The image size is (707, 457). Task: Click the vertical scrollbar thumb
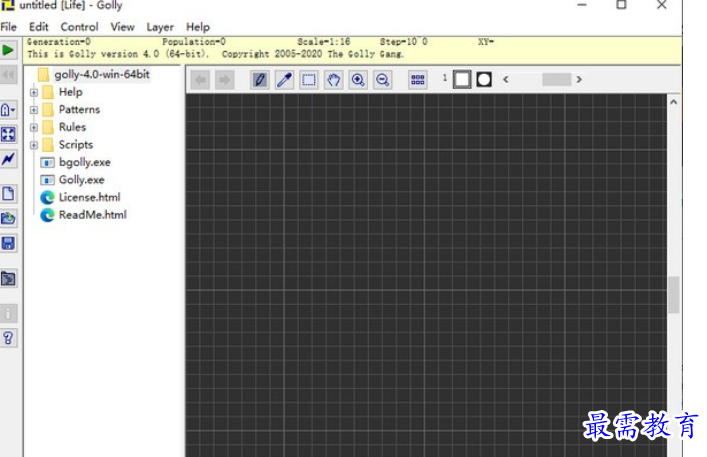pyautogui.click(x=674, y=295)
